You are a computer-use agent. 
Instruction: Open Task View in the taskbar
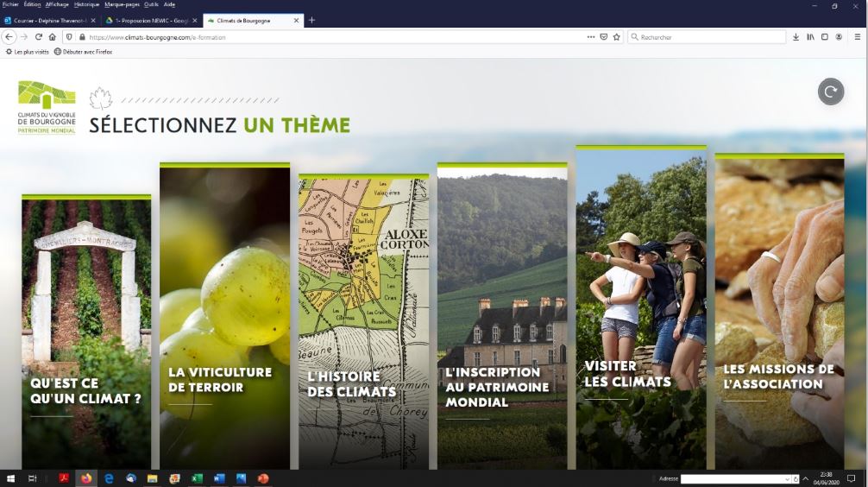tap(32, 478)
